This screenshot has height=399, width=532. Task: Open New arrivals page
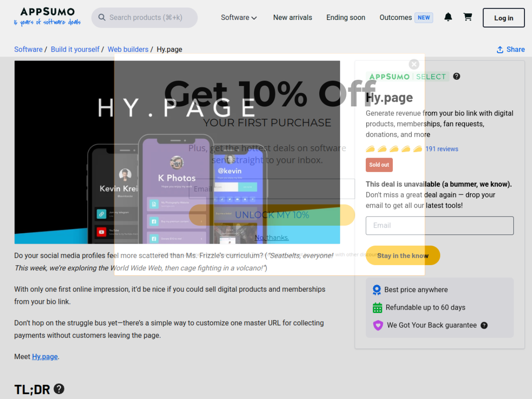click(293, 17)
